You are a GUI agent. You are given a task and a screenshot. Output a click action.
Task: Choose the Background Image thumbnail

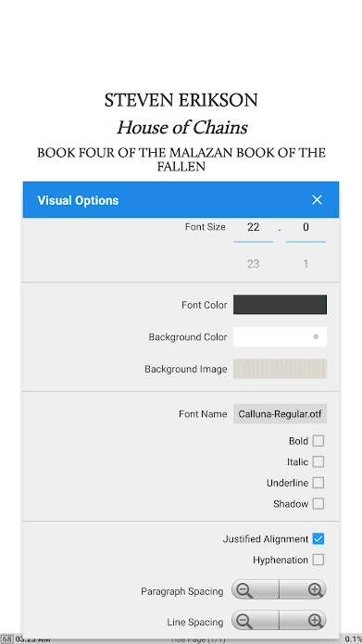coord(280,369)
